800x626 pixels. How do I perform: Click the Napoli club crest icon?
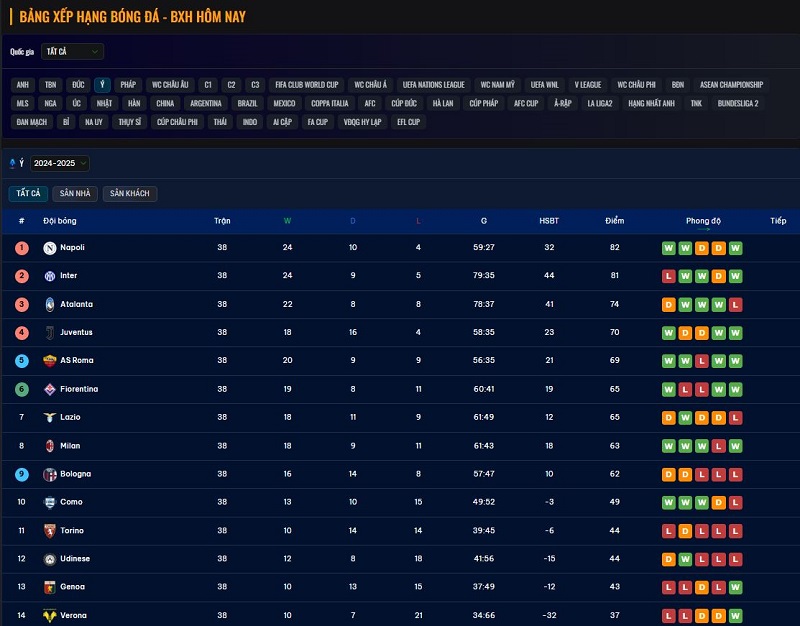click(49, 248)
